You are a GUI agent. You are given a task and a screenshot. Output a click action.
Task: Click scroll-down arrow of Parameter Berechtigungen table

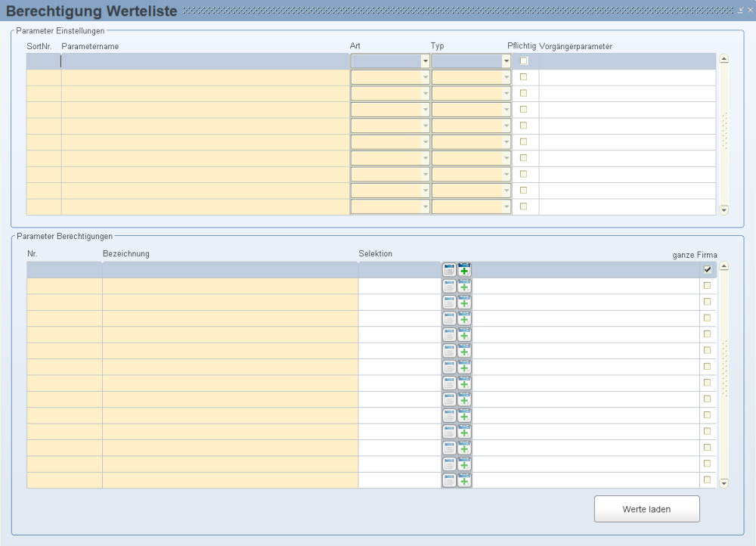[x=724, y=482]
